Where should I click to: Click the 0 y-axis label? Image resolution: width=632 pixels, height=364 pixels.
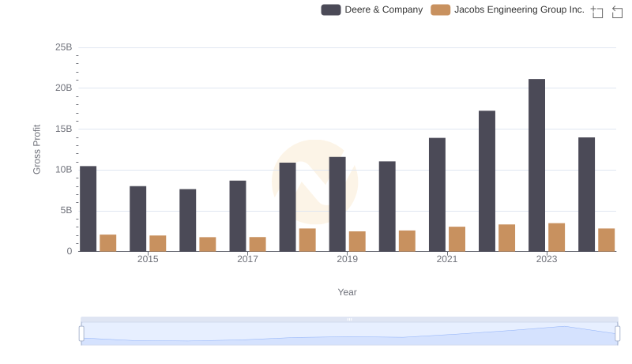[70, 251]
